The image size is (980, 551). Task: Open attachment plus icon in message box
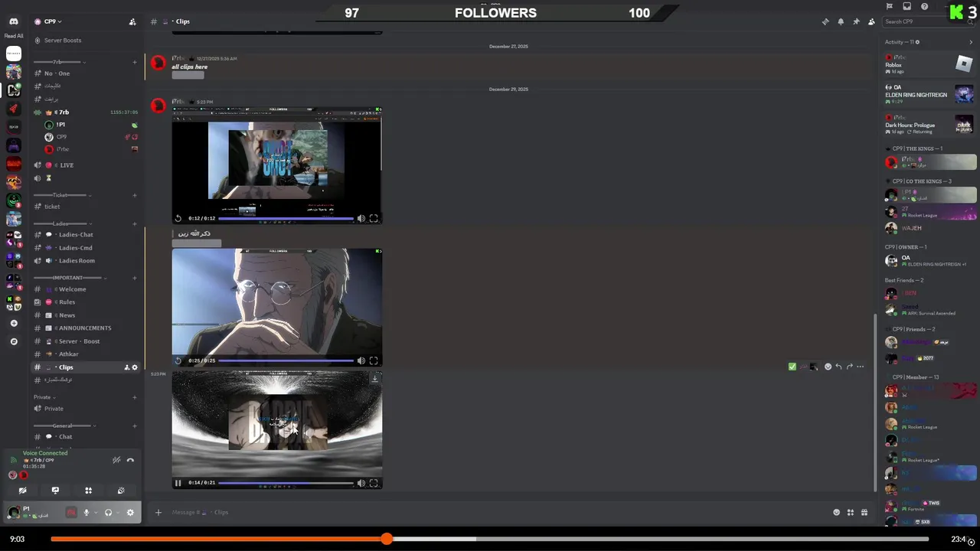pyautogui.click(x=158, y=512)
